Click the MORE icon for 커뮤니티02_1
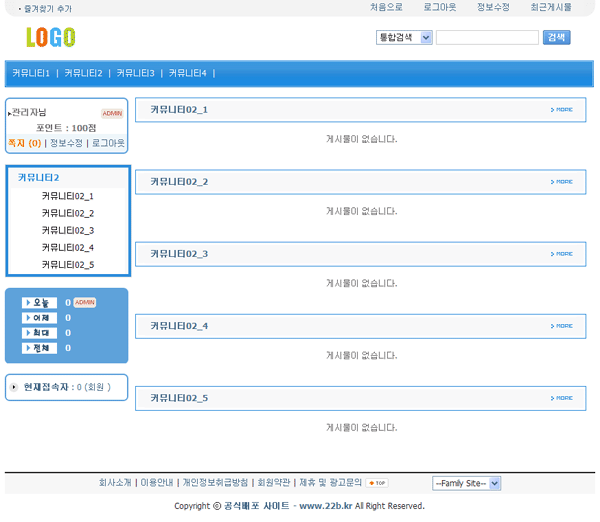 click(562, 109)
